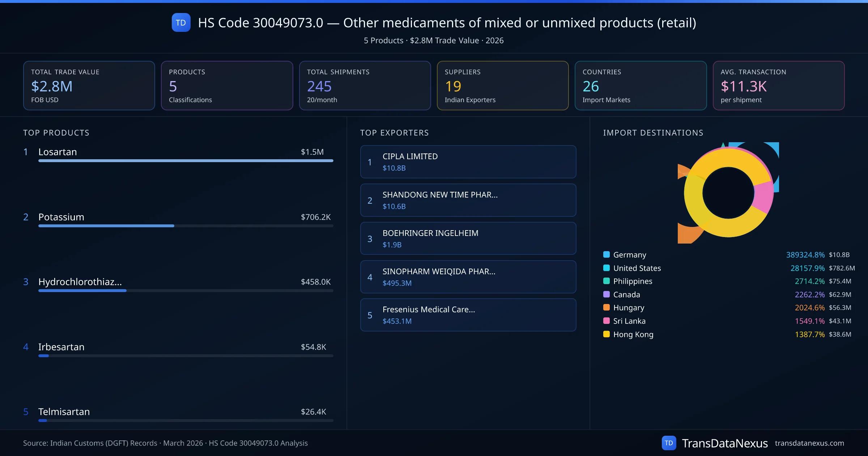Click the Germany blue legend swatch
868x456 pixels.
point(607,254)
